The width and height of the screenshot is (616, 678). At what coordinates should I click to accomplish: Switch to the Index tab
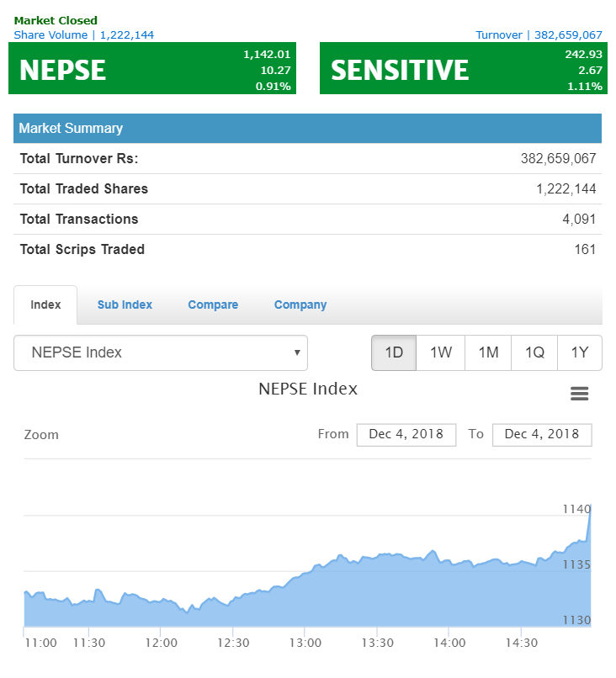(x=45, y=305)
